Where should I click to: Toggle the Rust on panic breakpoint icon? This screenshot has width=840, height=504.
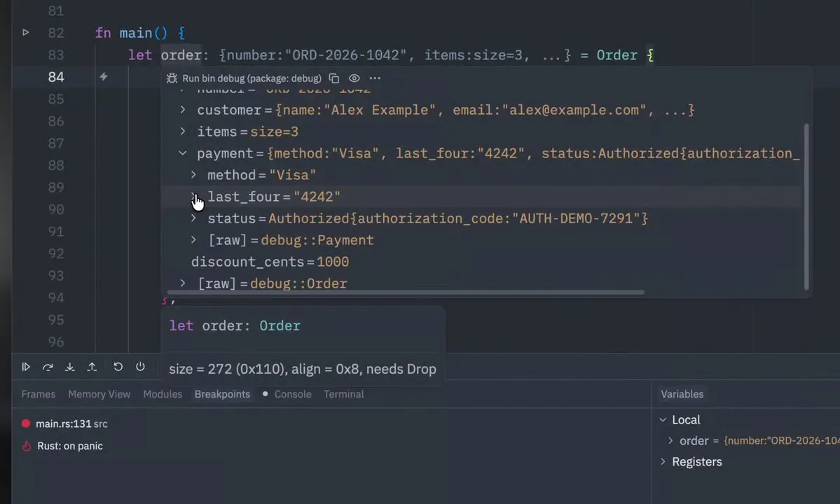coord(26,446)
